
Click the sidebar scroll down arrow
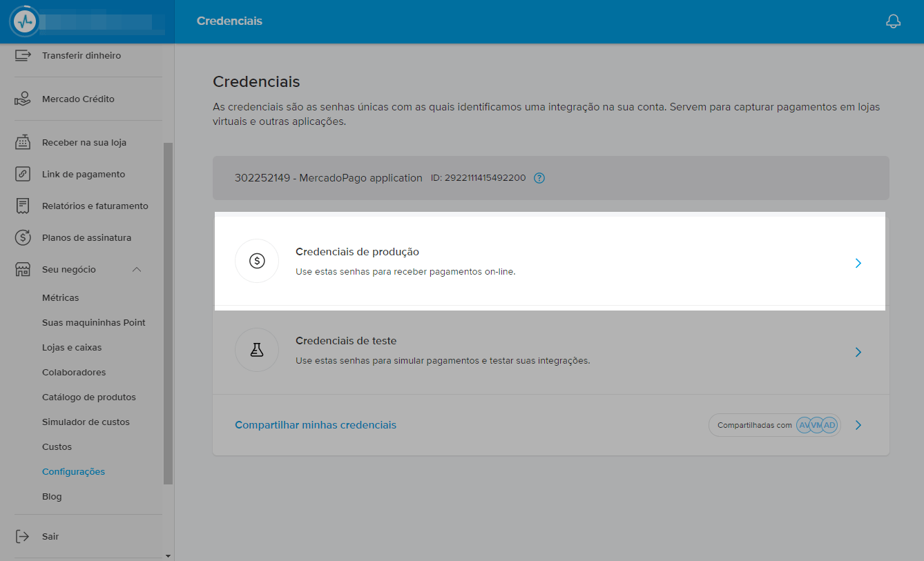click(x=168, y=555)
